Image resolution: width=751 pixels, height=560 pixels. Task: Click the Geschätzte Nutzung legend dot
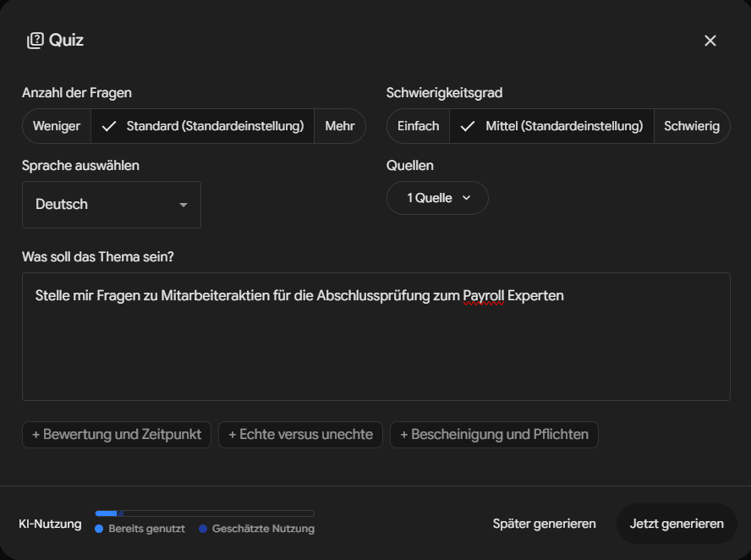click(x=203, y=529)
